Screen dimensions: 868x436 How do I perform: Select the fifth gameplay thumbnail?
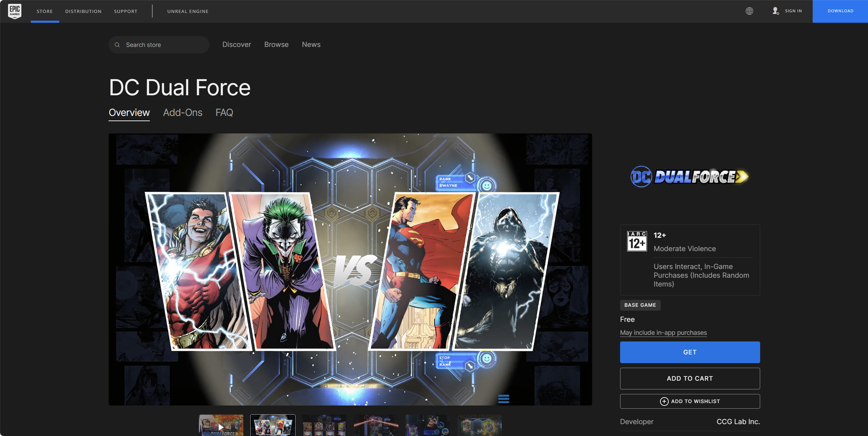pyautogui.click(x=428, y=425)
